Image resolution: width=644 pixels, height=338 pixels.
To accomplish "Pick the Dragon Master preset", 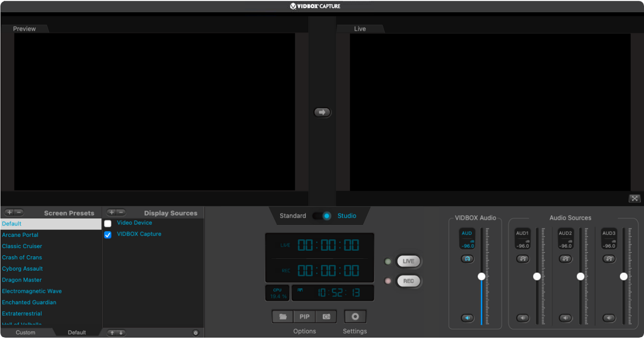I will pos(51,280).
